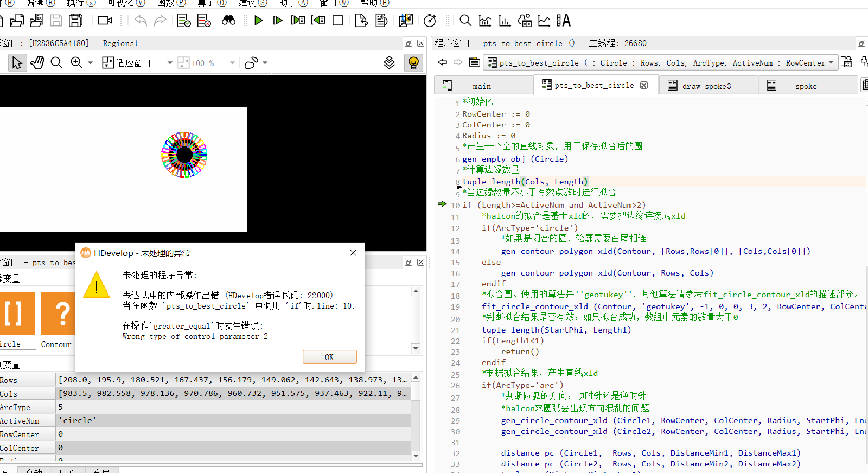
Task: Toggle the layers stack icon in graphics window
Action: (x=389, y=63)
